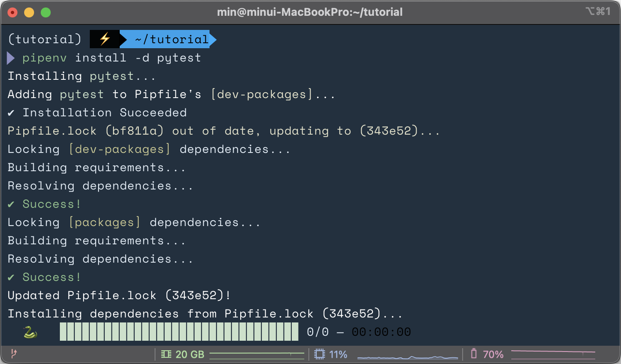Image resolution: width=621 pixels, height=364 pixels.
Task: Click the pipenv command text
Action: [44, 57]
